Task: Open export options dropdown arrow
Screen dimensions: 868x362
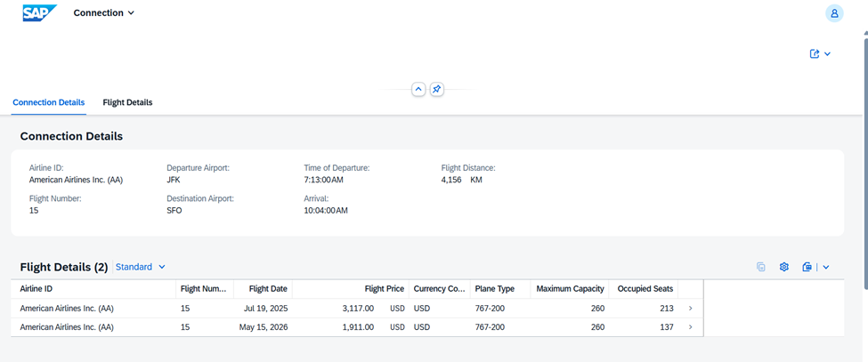Action: click(826, 267)
